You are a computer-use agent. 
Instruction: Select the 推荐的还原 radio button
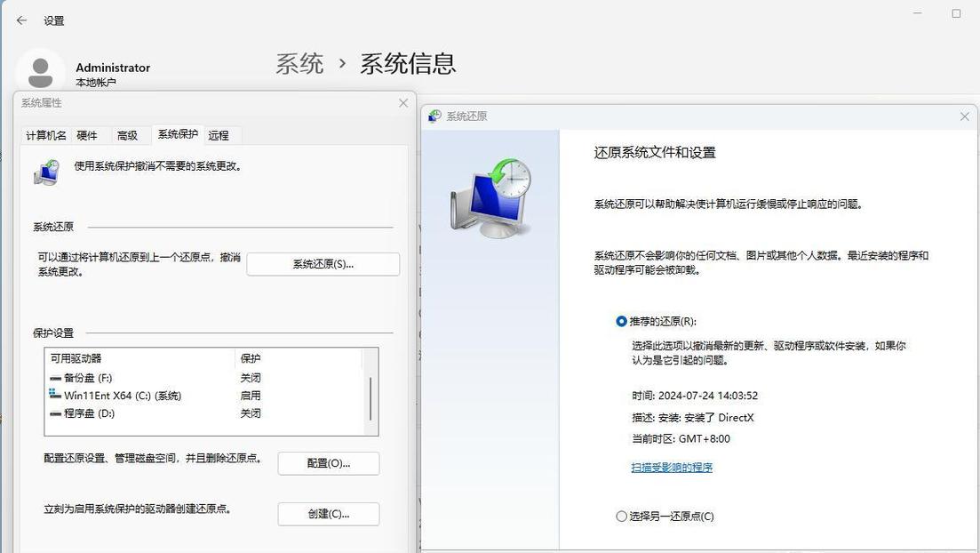pos(621,322)
